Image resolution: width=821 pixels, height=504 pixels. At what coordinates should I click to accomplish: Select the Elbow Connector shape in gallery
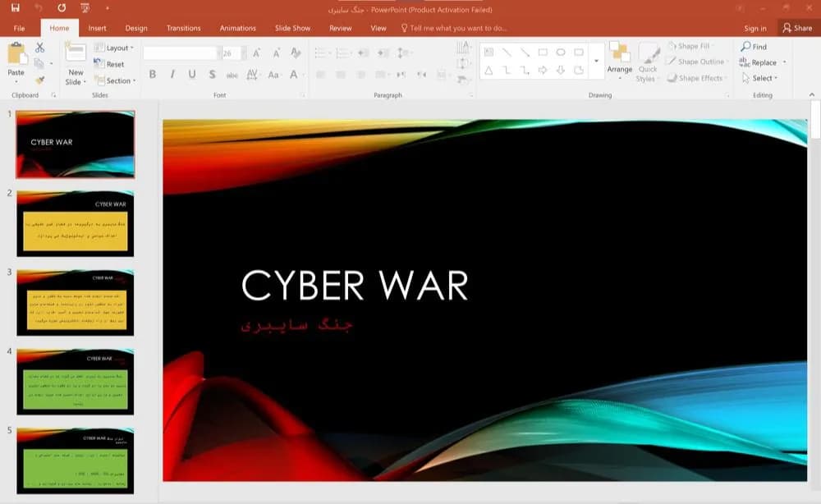tap(507, 70)
